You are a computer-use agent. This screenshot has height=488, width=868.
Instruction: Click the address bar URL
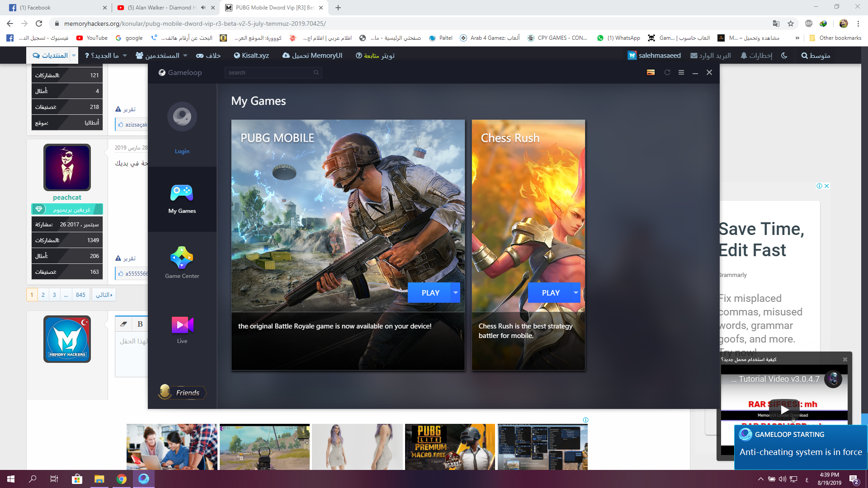195,23
